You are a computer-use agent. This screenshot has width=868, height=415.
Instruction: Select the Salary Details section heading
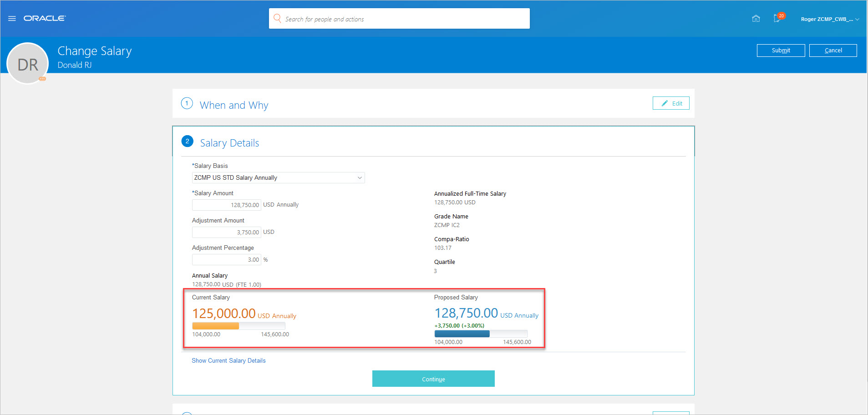pyautogui.click(x=229, y=143)
